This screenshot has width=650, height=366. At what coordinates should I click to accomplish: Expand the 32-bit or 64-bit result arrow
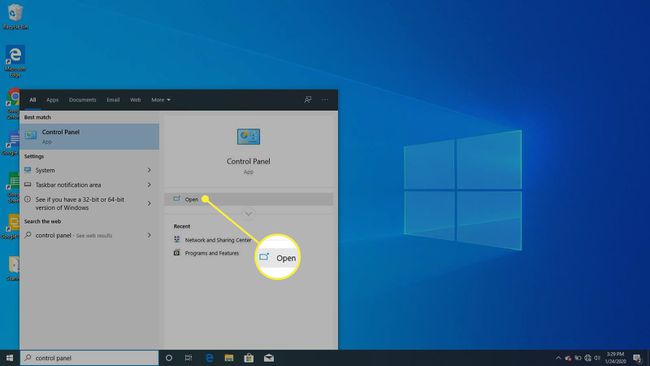pos(149,203)
